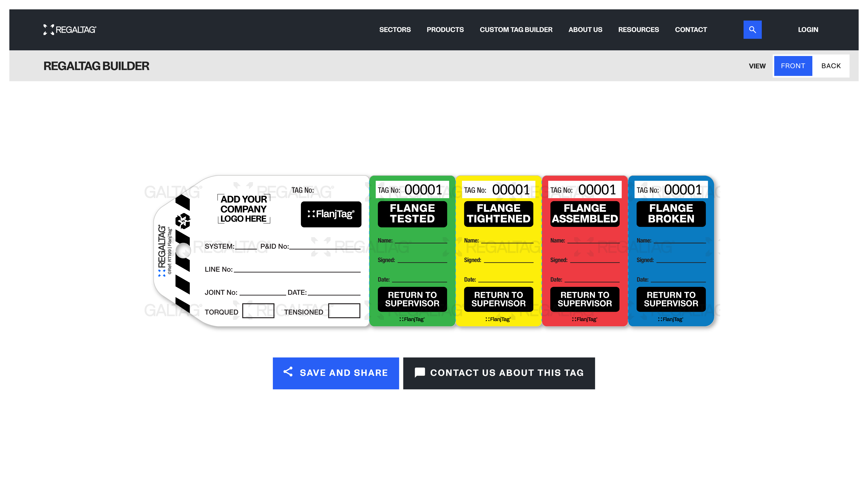Go to Custom Tag Builder

pyautogui.click(x=516, y=30)
